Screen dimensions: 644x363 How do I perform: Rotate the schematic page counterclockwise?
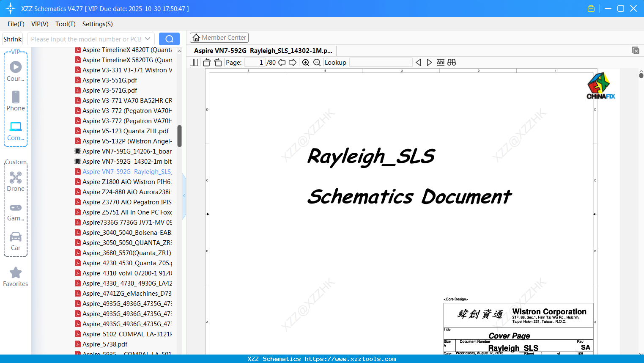[x=207, y=63]
